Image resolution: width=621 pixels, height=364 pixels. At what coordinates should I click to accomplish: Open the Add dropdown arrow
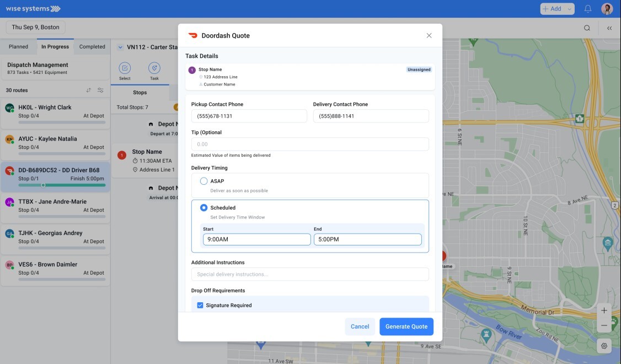[x=569, y=9]
